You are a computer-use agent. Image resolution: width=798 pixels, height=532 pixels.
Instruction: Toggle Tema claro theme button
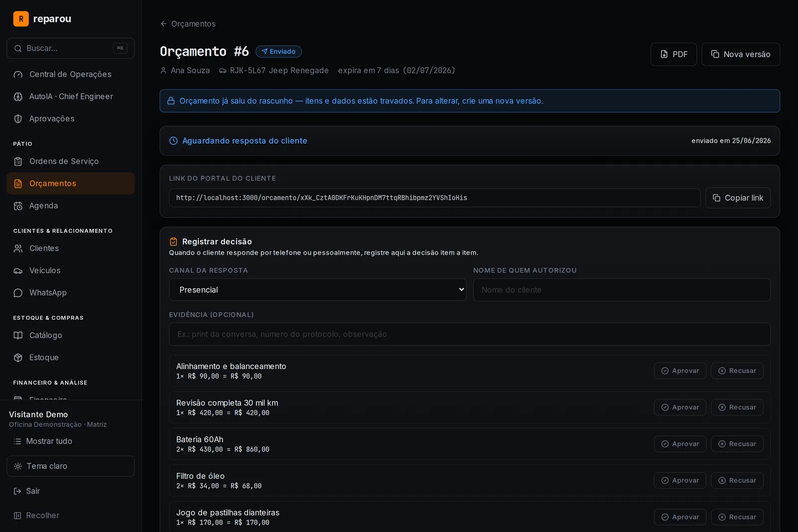click(x=71, y=466)
